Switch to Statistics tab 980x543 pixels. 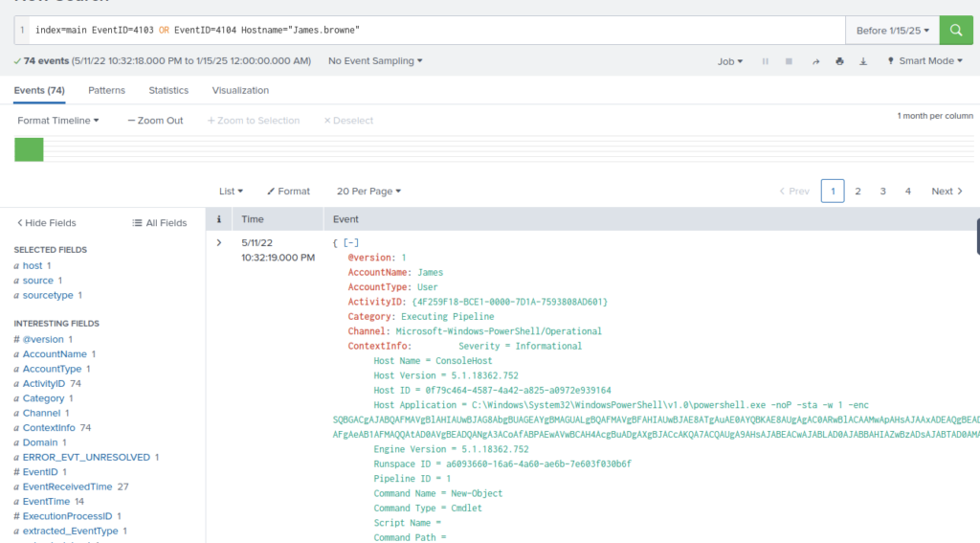pyautogui.click(x=168, y=90)
